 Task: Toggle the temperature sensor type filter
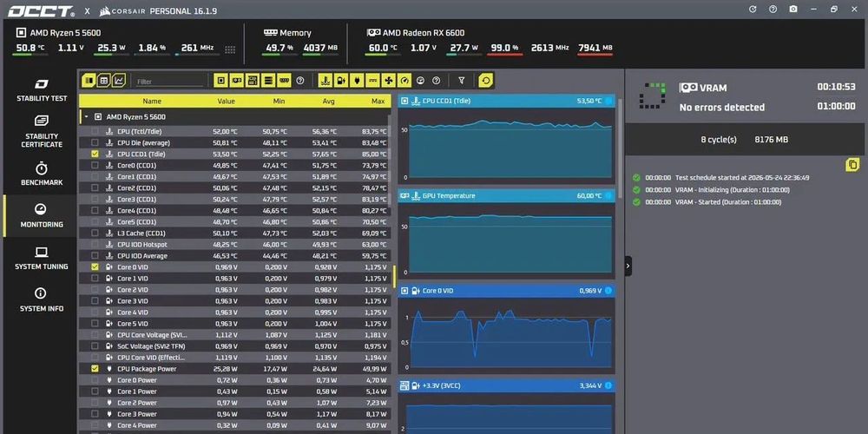325,81
